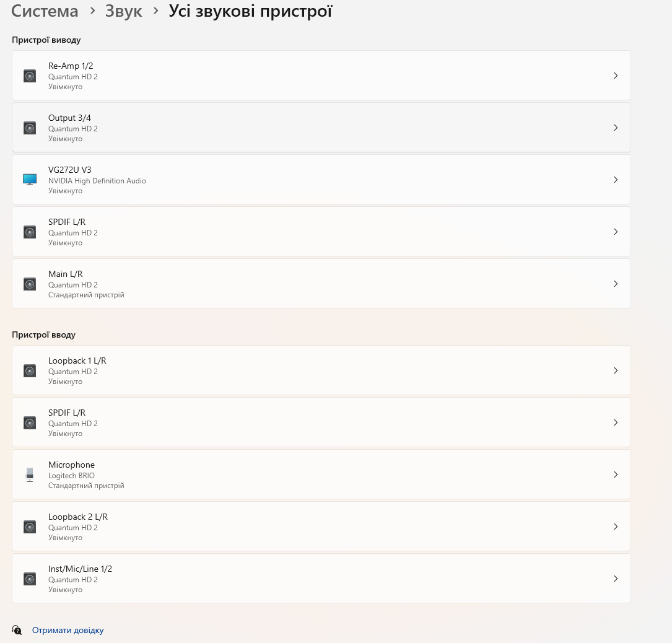Image resolution: width=672 pixels, height=643 pixels.
Task: Click the help icon beside Отримати довідку
Action: pos(17,630)
